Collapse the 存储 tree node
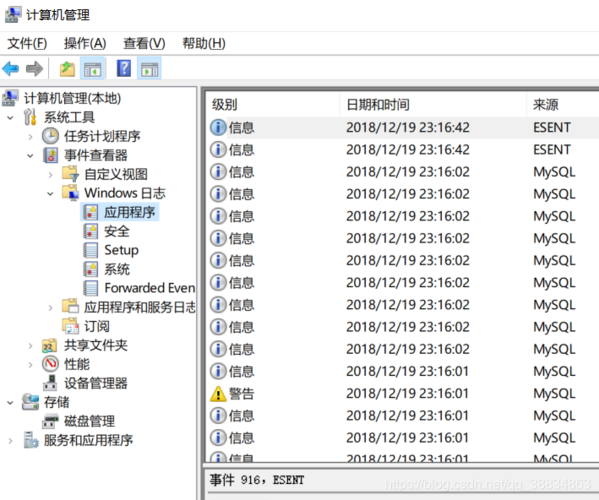 pyautogui.click(x=10, y=403)
